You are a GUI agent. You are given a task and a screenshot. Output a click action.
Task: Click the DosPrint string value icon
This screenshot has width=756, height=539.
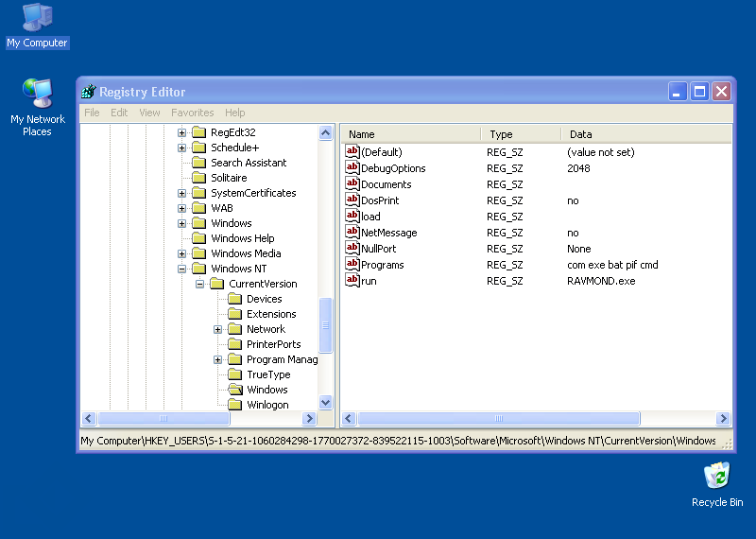click(352, 200)
